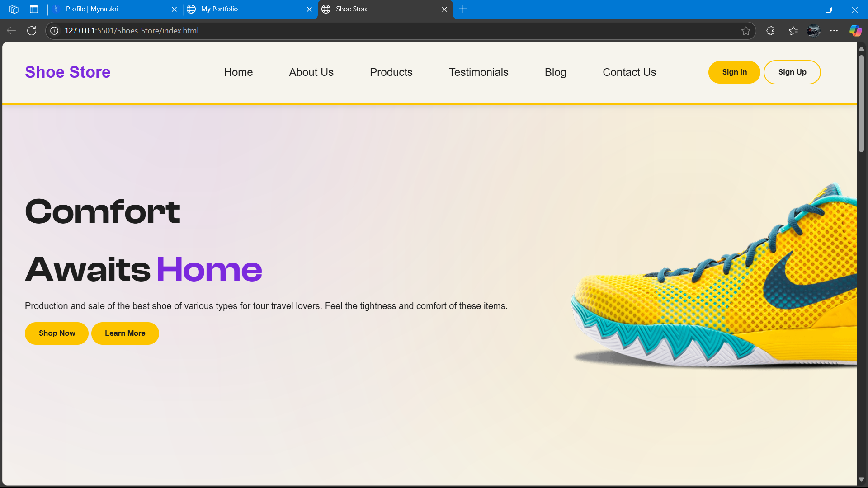The width and height of the screenshot is (868, 488).
Task: Close the Profile | Mynaukri tab
Action: pyautogui.click(x=174, y=9)
